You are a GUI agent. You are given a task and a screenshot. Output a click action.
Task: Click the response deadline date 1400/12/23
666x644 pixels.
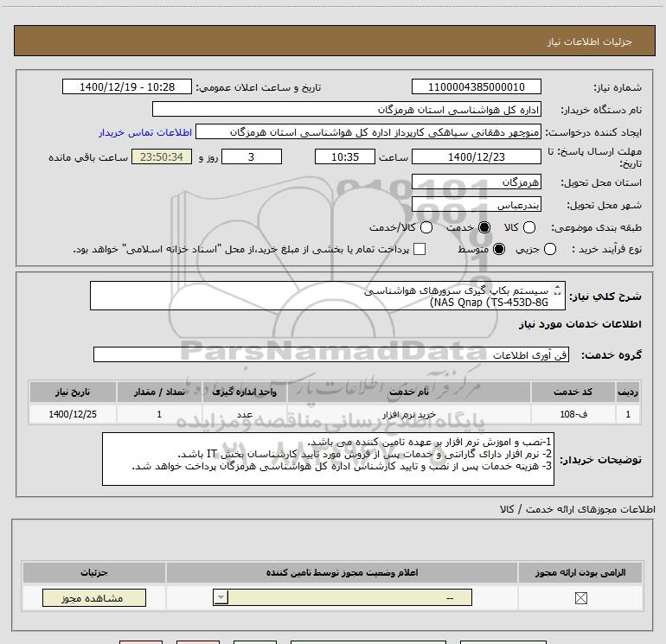tap(476, 157)
